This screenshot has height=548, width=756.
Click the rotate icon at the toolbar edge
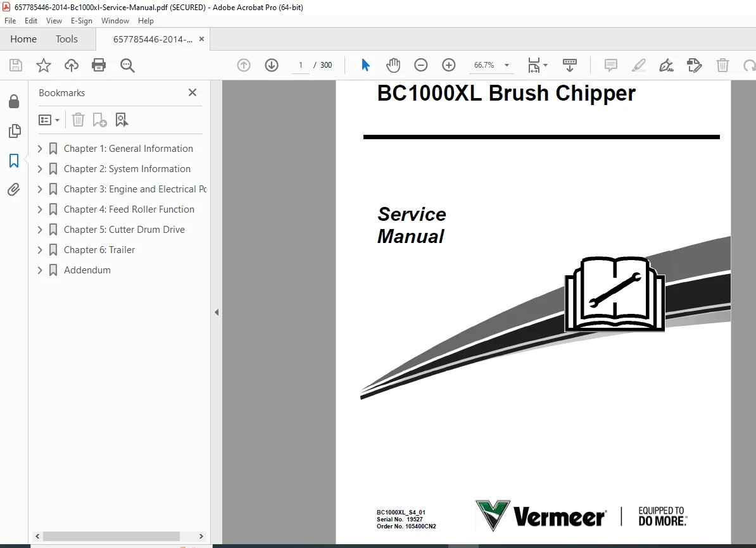(x=750, y=65)
